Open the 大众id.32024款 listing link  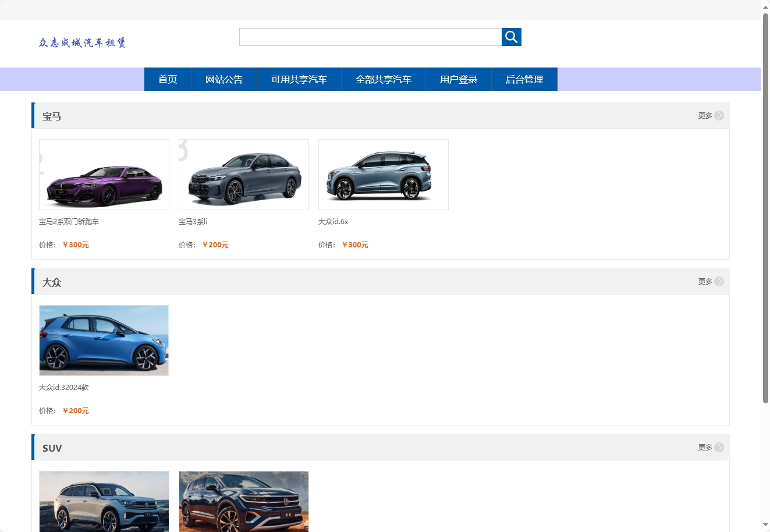(x=64, y=386)
